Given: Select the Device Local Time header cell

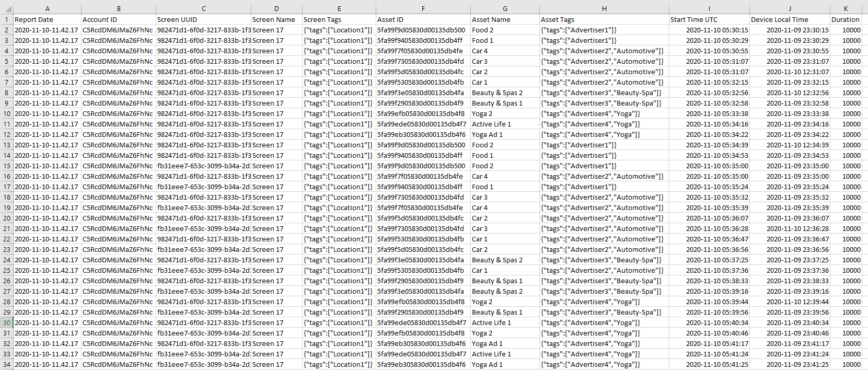Looking at the screenshot, I should (x=790, y=19).
